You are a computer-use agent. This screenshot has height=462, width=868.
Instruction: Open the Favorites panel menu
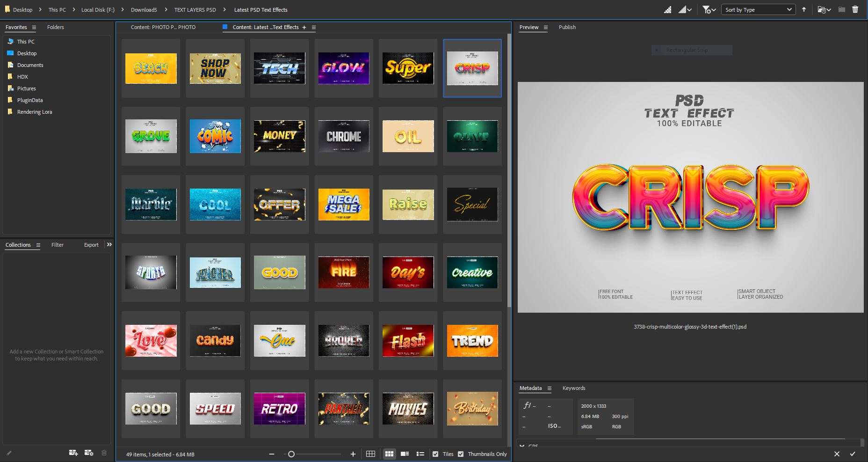coord(34,27)
